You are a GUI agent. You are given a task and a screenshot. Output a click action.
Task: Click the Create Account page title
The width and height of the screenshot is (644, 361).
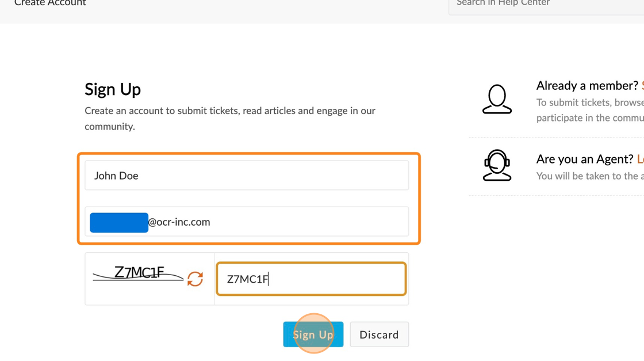point(50,3)
